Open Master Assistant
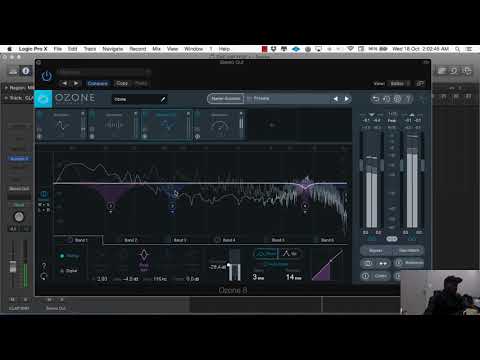The width and height of the screenshot is (480, 360). pyautogui.click(x=226, y=99)
